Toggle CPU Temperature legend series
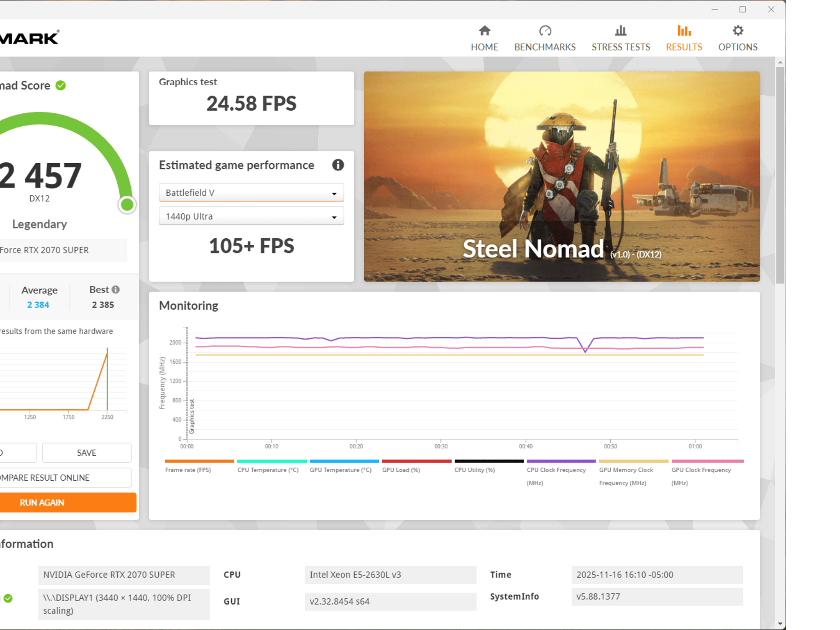The width and height of the screenshot is (840, 630). coord(272,467)
